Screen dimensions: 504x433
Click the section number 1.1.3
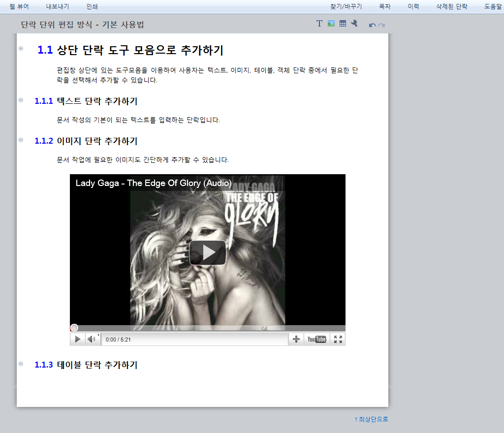[x=44, y=365]
